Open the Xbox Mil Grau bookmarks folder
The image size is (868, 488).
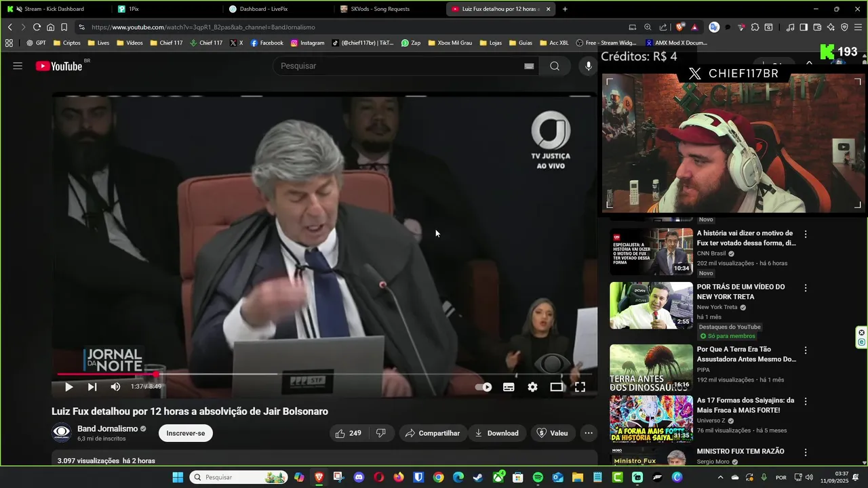point(449,43)
